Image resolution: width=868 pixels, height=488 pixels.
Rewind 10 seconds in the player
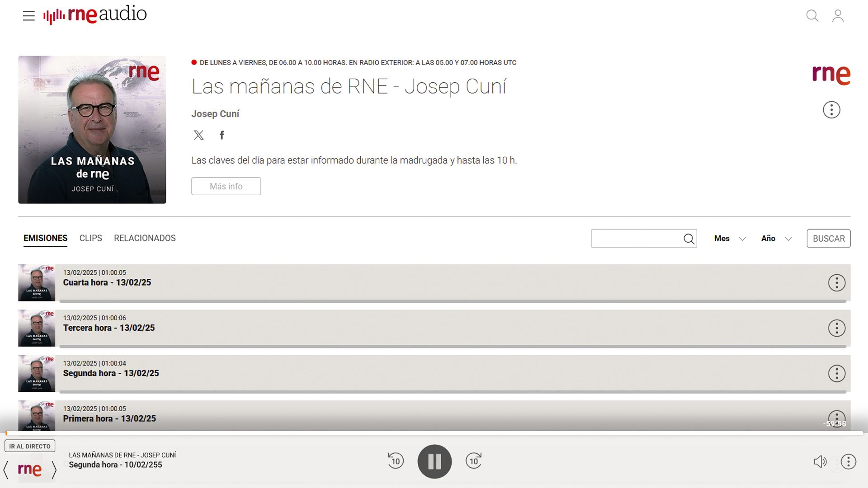point(396,461)
